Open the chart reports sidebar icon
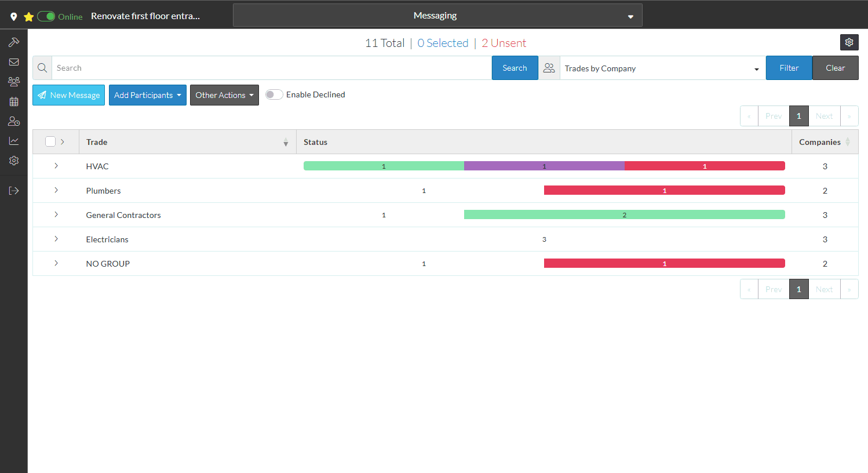 14,141
